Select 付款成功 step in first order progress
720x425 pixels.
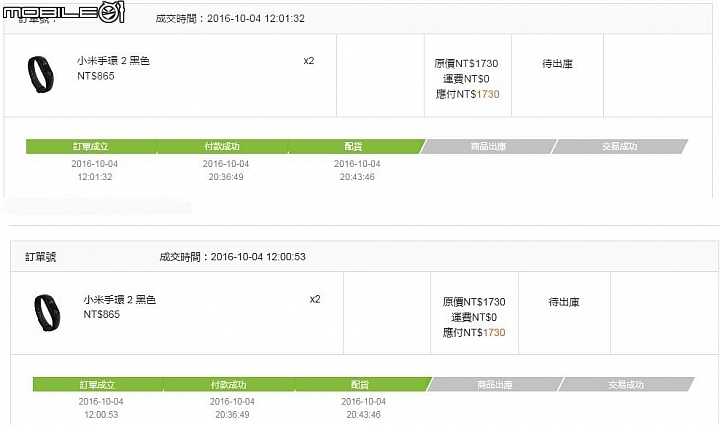point(222,146)
